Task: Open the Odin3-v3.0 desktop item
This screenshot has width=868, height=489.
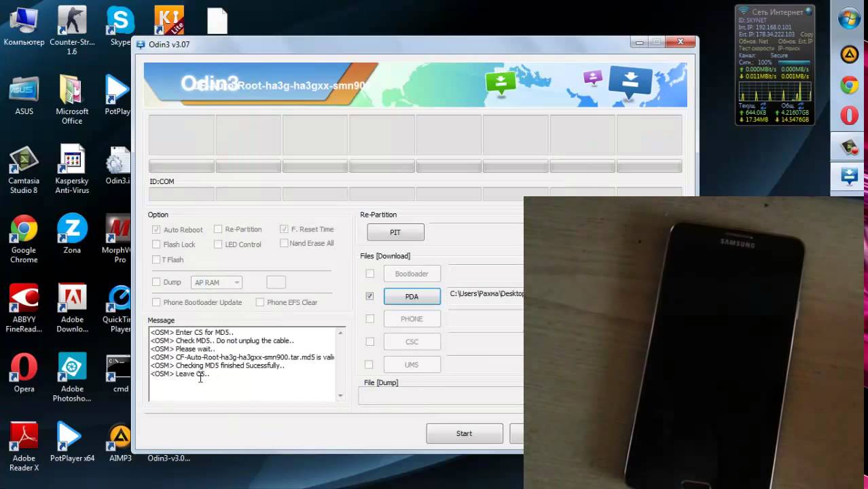Action: coord(168,458)
